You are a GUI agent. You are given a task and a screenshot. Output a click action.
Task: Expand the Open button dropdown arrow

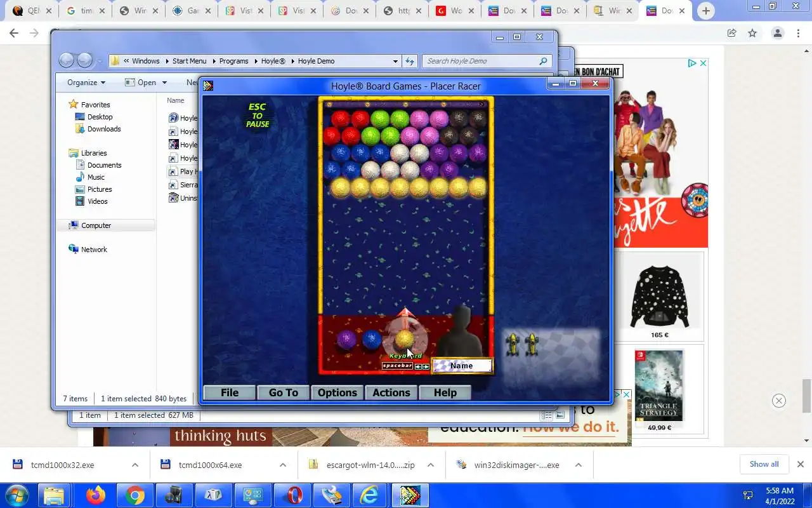(x=164, y=83)
